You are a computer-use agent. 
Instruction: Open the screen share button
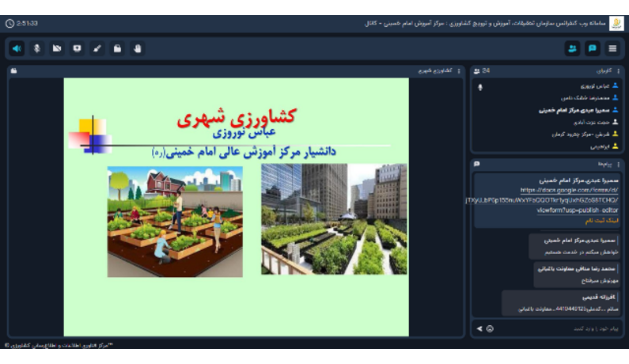tap(77, 48)
